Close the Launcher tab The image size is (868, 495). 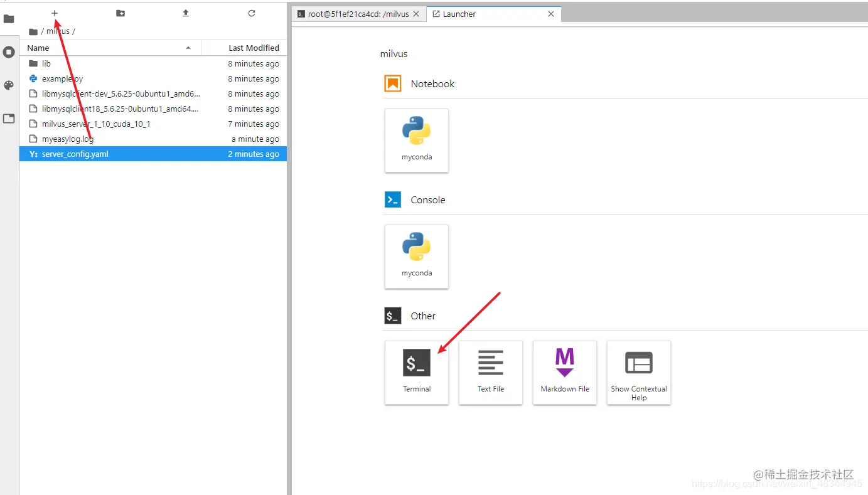(551, 14)
